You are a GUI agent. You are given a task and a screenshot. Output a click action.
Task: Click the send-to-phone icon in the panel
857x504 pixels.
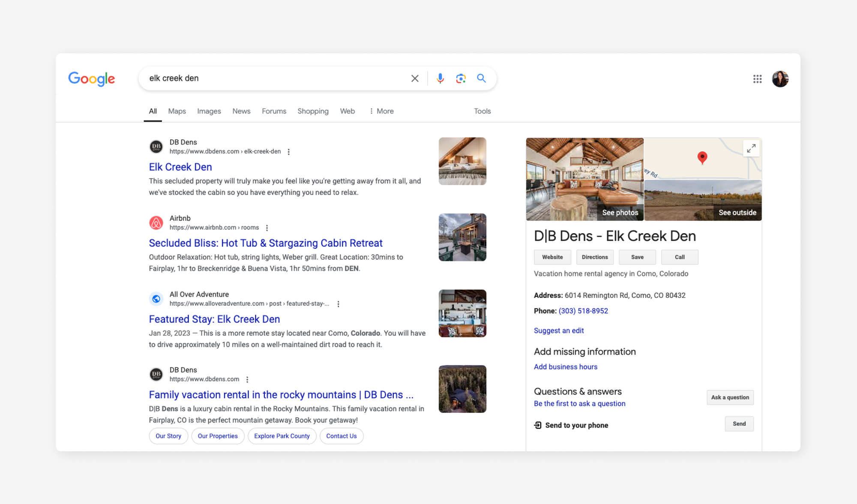point(537,425)
